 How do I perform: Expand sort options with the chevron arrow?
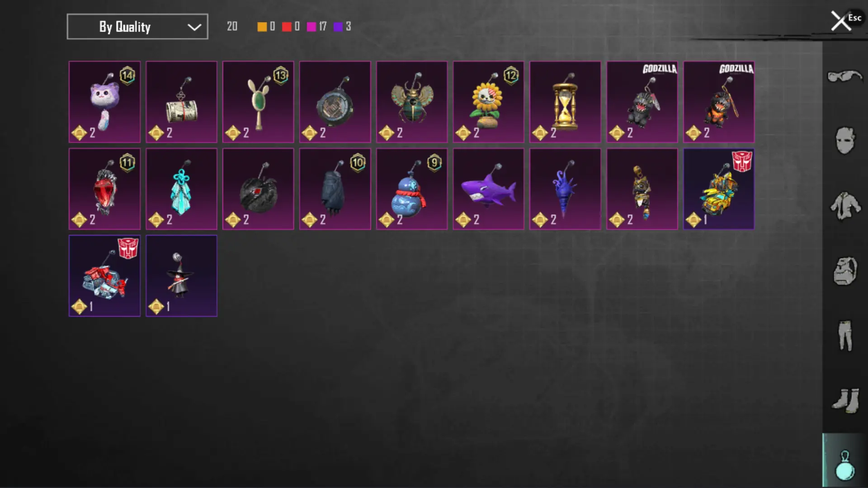pos(194,27)
